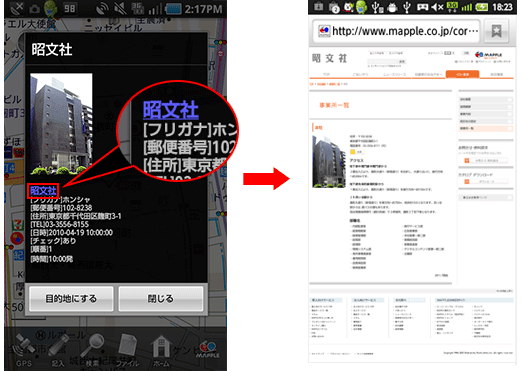
Task: Tap the USB icon in the right status bar
Action: point(406,7)
